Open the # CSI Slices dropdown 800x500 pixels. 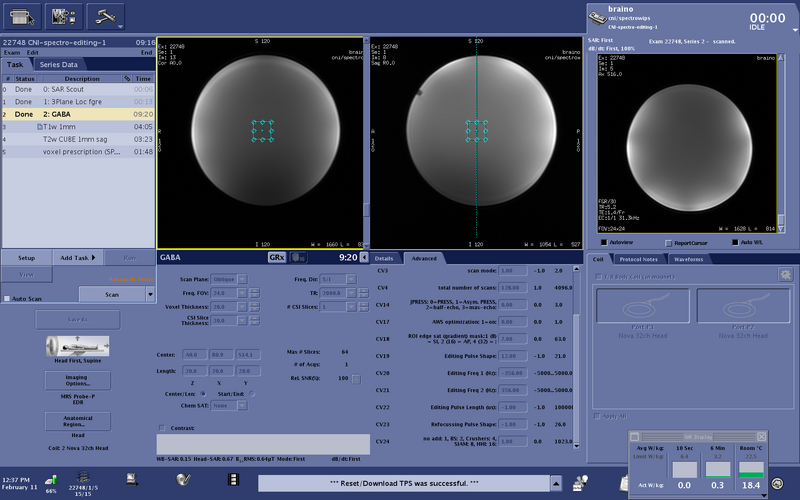(x=351, y=307)
